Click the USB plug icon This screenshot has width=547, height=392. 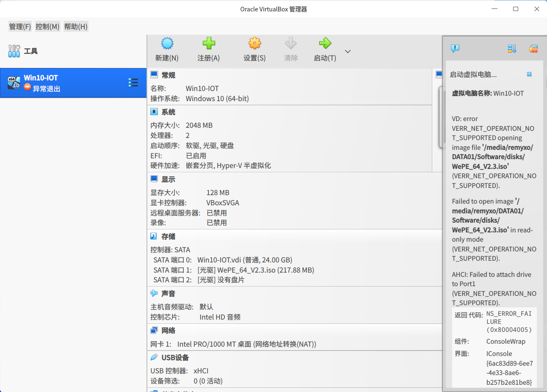(x=154, y=357)
